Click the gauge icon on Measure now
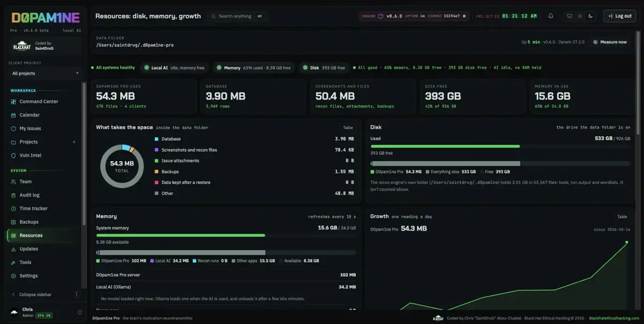Screen dimensions: 644x324 [x=596, y=42]
